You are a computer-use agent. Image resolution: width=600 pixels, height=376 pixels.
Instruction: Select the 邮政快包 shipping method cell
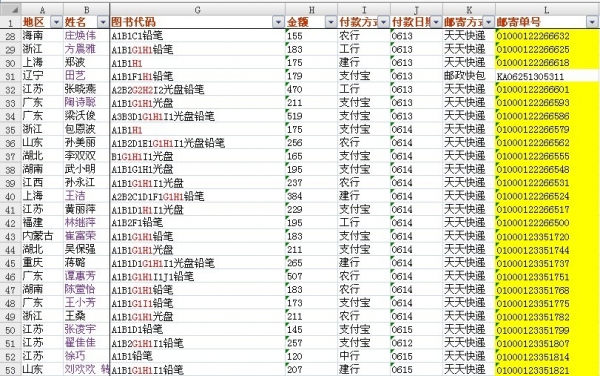point(469,76)
